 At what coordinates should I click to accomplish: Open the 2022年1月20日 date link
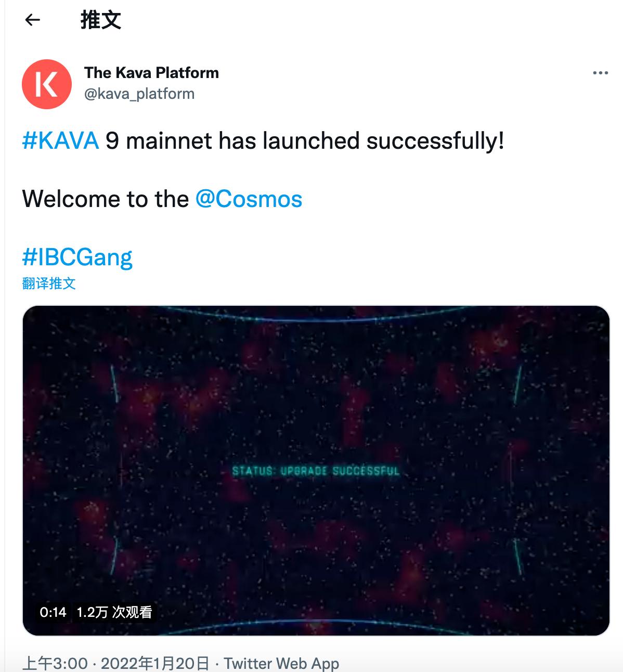point(155,664)
